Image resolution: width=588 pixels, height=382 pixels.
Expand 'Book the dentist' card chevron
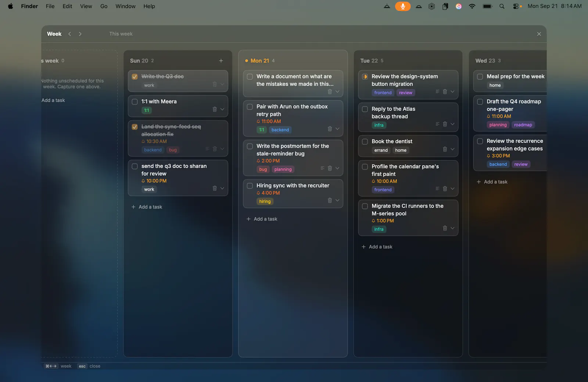point(452,149)
